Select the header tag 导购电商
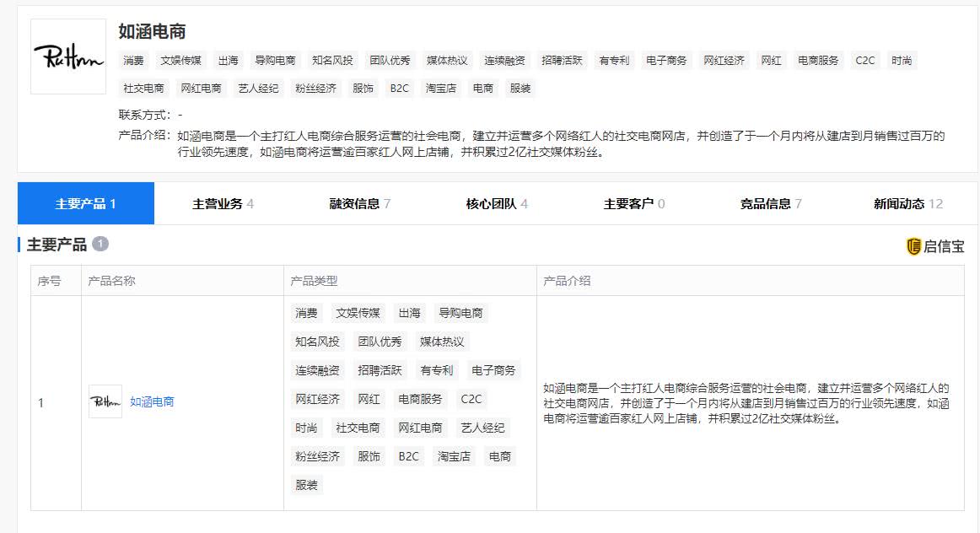The height and width of the screenshot is (533, 980). (275, 61)
